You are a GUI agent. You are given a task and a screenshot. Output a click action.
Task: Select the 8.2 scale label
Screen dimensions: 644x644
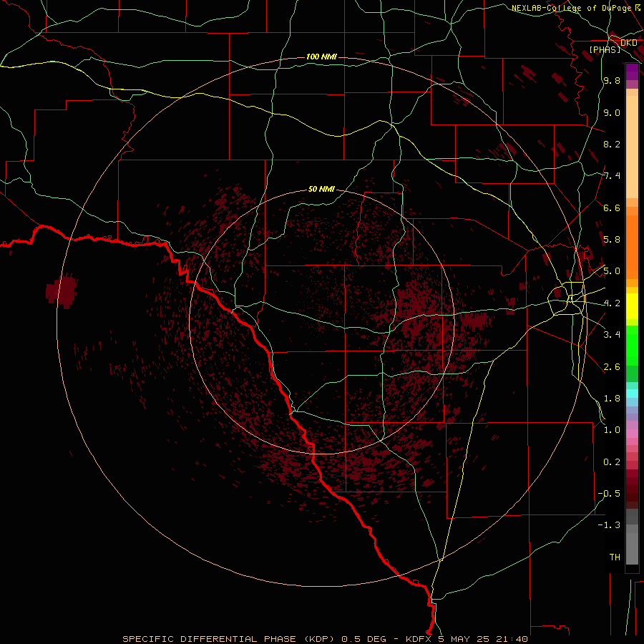[x=612, y=144]
